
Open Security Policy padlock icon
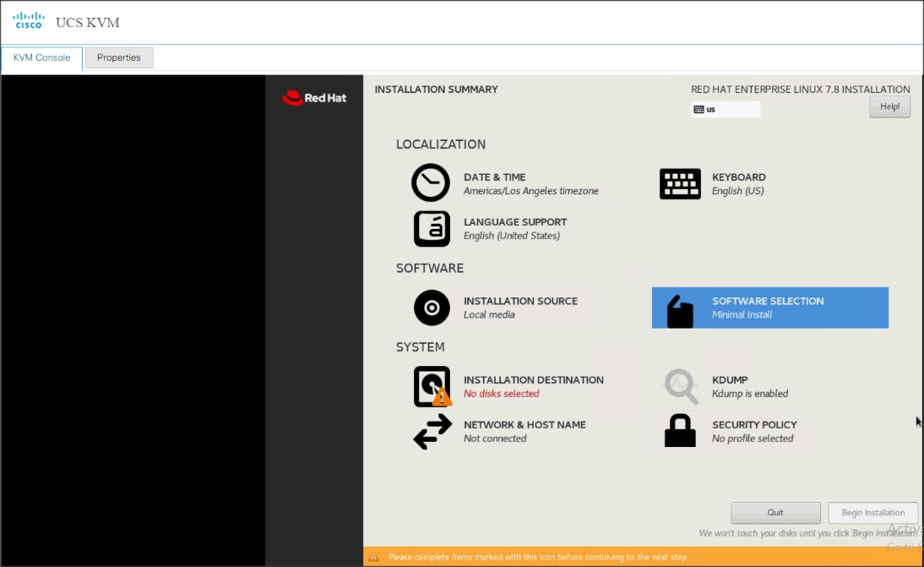[680, 431]
